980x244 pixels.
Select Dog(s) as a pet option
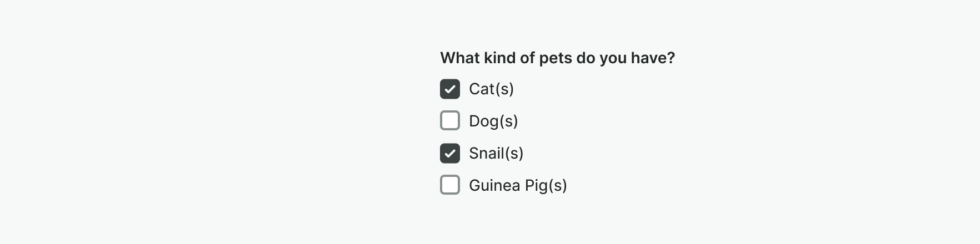[450, 121]
